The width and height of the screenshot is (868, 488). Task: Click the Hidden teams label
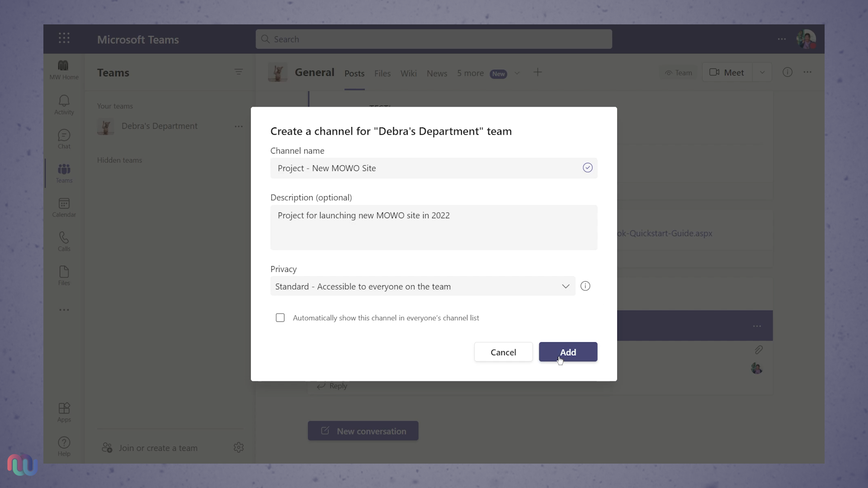click(x=119, y=160)
